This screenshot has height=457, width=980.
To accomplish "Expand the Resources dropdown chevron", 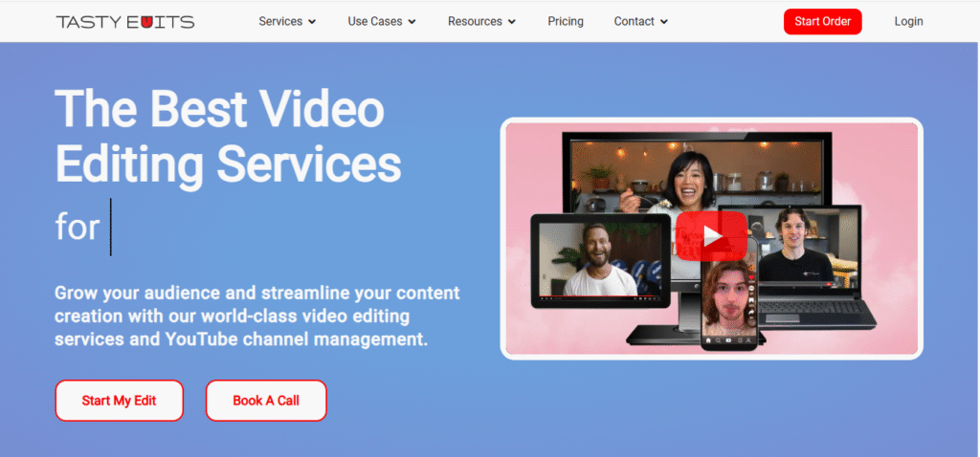I will tap(512, 22).
